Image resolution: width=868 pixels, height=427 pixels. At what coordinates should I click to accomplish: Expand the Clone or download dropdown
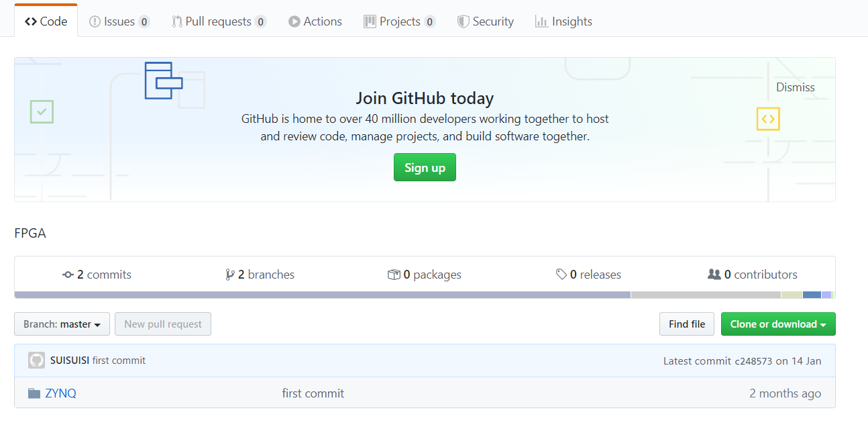click(x=778, y=324)
